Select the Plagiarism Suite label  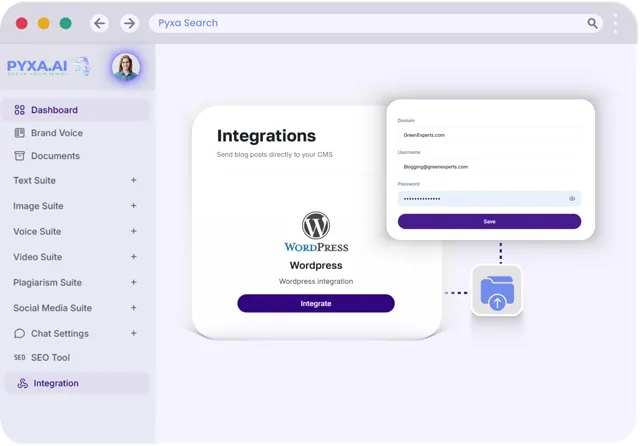[47, 282]
